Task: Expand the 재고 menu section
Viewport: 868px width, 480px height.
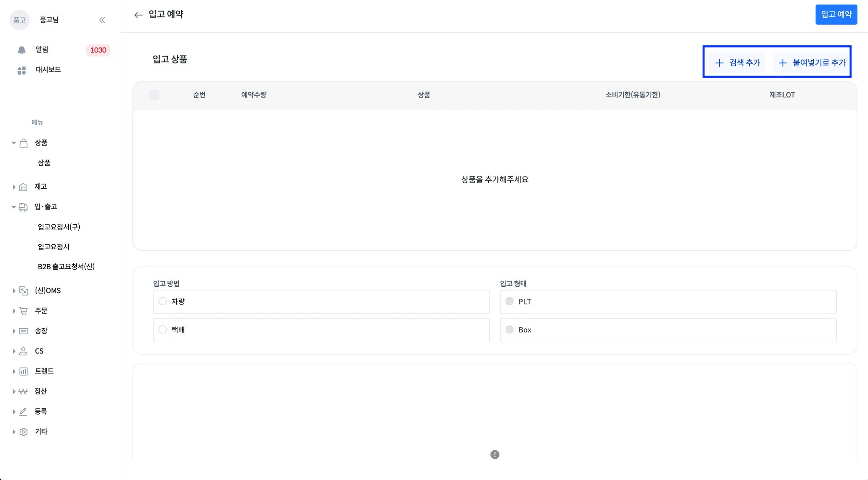Action: tap(14, 187)
